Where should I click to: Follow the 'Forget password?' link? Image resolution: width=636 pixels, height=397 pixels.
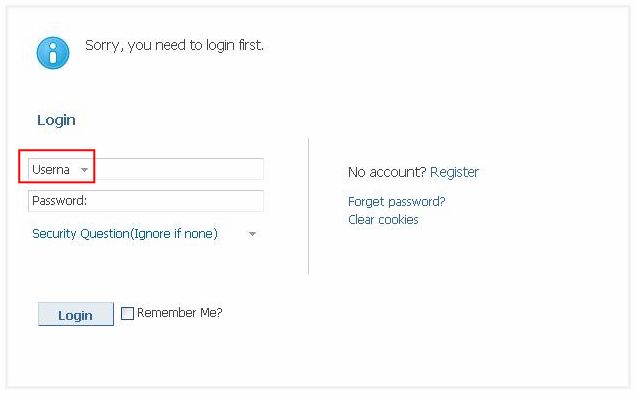[x=397, y=202]
